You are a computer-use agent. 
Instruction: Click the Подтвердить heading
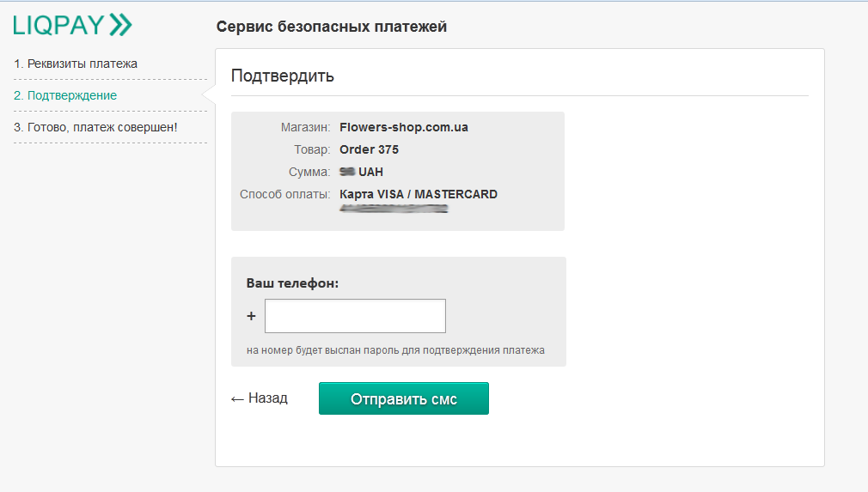click(283, 76)
